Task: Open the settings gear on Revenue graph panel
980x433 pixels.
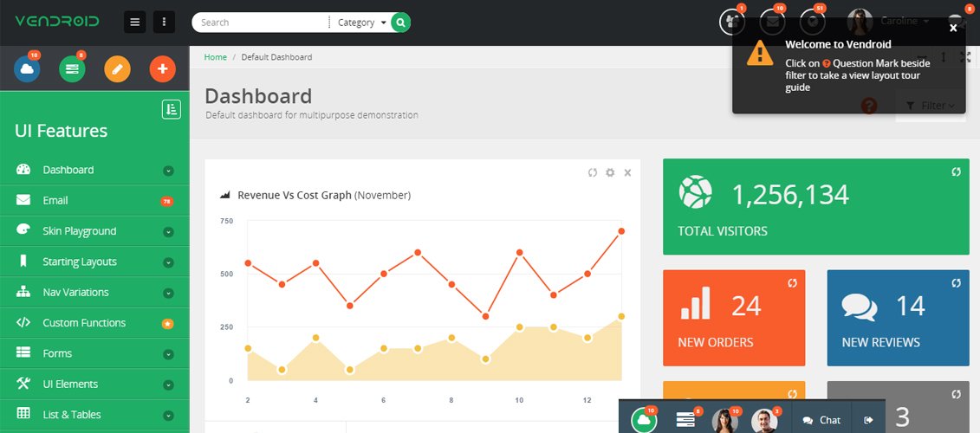Action: pos(610,172)
